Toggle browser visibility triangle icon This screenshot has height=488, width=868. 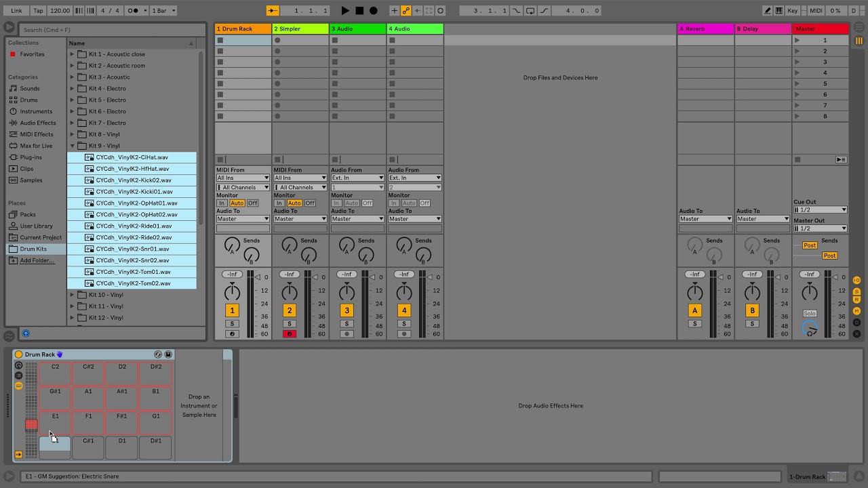(x=9, y=27)
